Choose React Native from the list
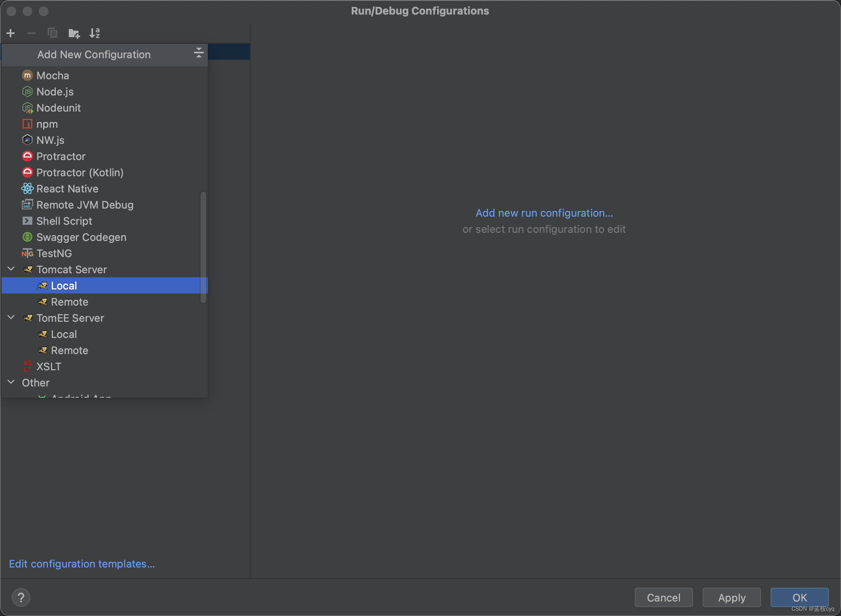This screenshot has height=616, width=841. (67, 189)
